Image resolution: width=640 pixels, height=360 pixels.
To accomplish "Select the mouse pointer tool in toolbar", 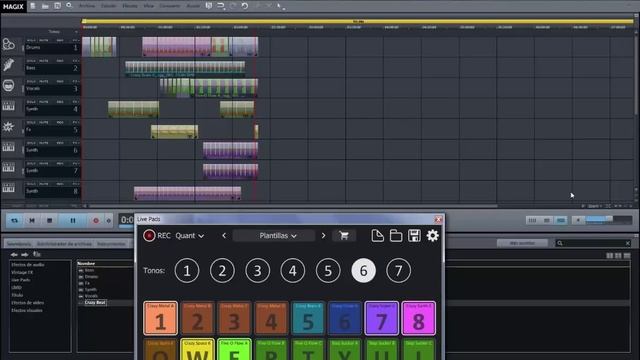I will click(280, 6).
